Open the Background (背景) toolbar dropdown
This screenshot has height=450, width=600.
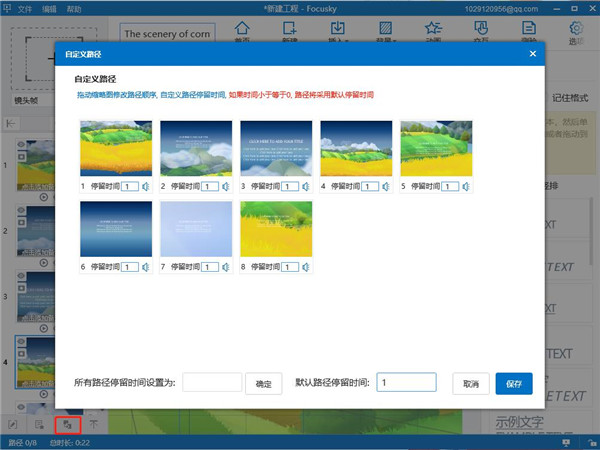(385, 30)
